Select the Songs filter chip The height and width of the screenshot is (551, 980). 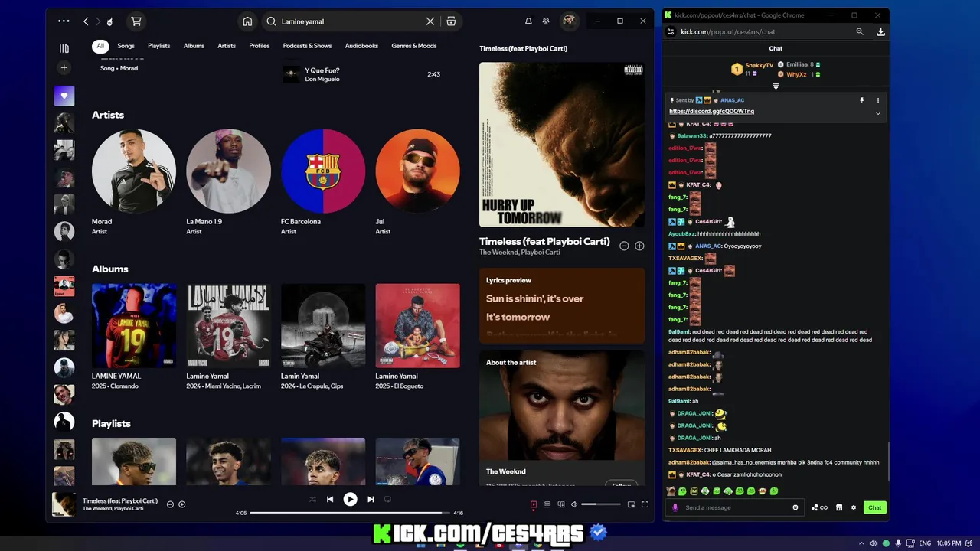tap(126, 46)
